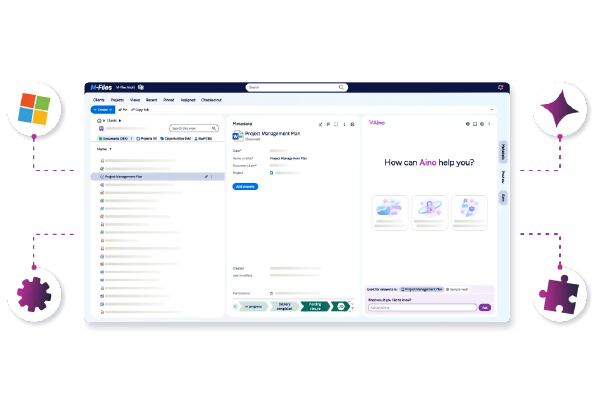Image resolution: width=600 pixels, height=415 pixels.
Task: Click the first Aino suggestion card with the folder illustration
Action: pyautogui.click(x=390, y=213)
